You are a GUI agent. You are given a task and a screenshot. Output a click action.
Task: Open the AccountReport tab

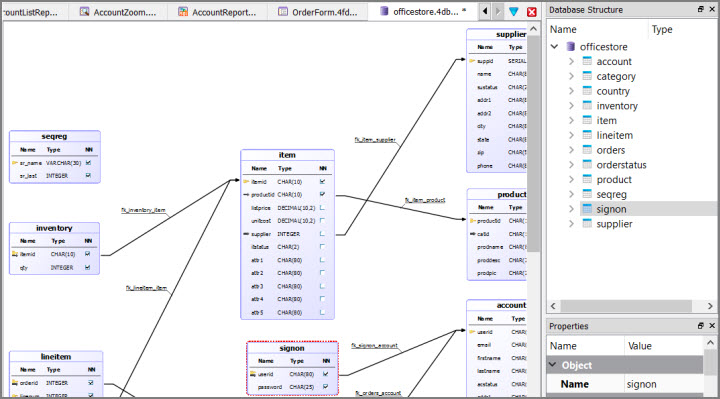tap(217, 12)
